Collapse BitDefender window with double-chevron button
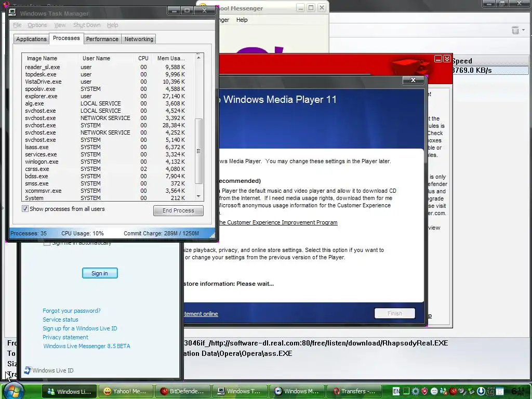The image size is (532, 399). [x=447, y=59]
